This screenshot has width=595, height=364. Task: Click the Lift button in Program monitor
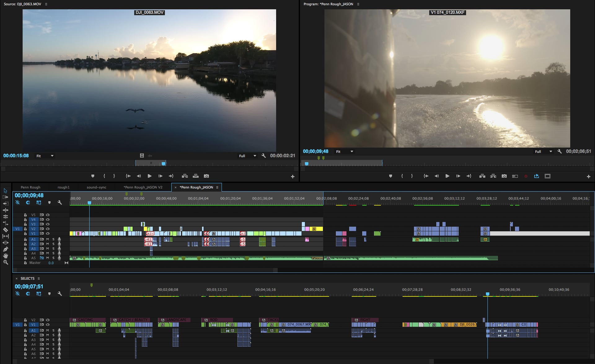coord(482,176)
